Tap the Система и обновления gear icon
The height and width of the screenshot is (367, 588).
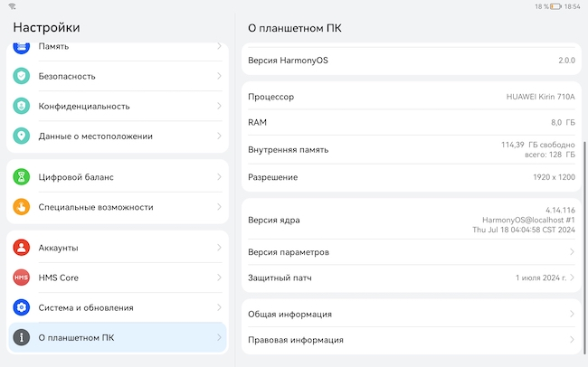[22, 307]
